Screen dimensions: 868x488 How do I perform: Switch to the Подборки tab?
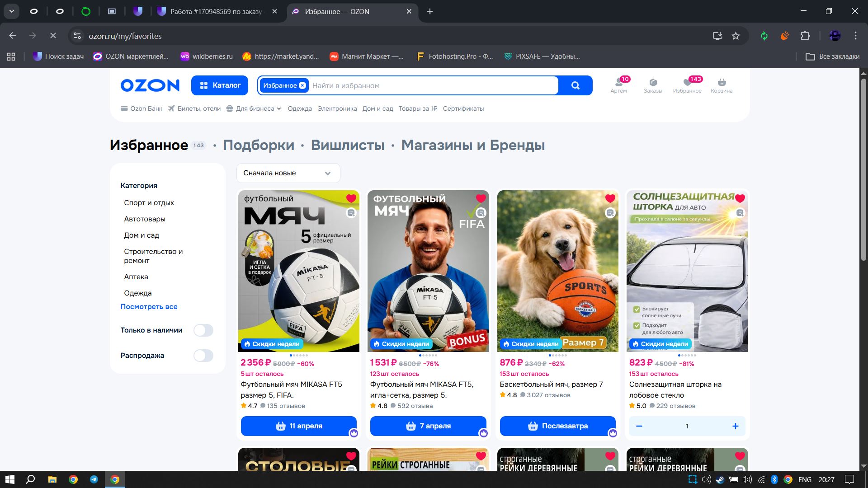258,145
